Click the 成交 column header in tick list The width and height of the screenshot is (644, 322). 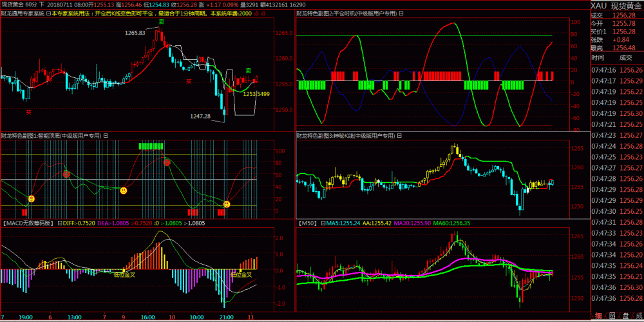[x=626, y=58]
